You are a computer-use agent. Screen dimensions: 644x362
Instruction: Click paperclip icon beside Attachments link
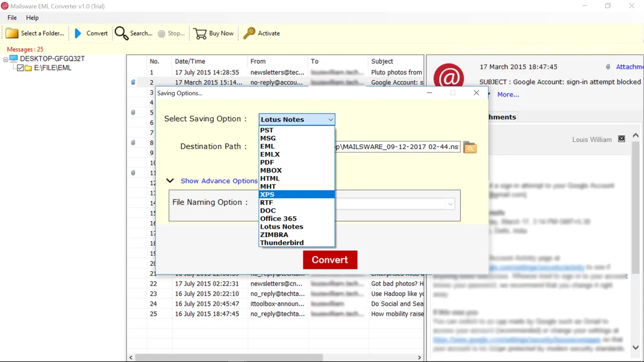point(608,67)
